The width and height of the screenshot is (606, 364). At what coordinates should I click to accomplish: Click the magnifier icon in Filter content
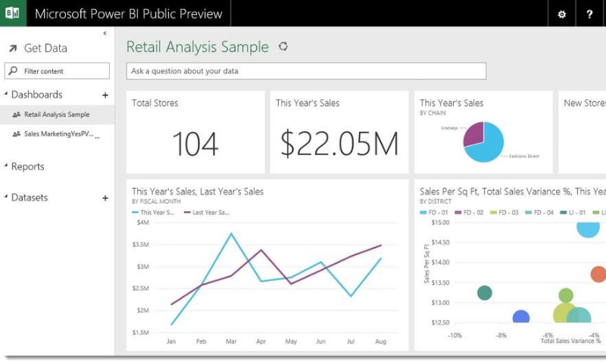13,70
